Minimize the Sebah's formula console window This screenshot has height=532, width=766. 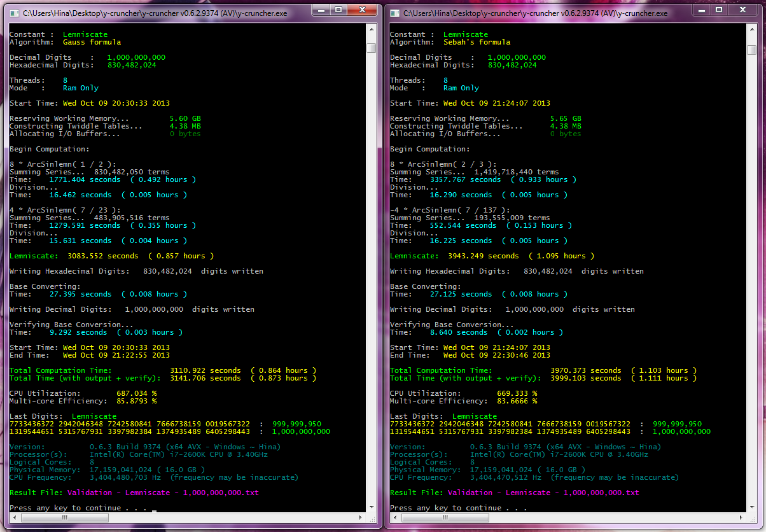[x=701, y=10]
